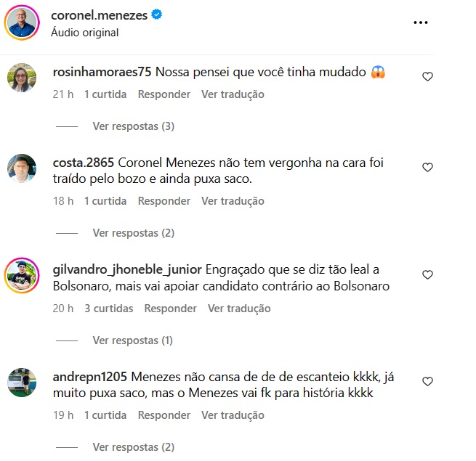Reply to rosinhamoraes75's comment

tap(164, 94)
